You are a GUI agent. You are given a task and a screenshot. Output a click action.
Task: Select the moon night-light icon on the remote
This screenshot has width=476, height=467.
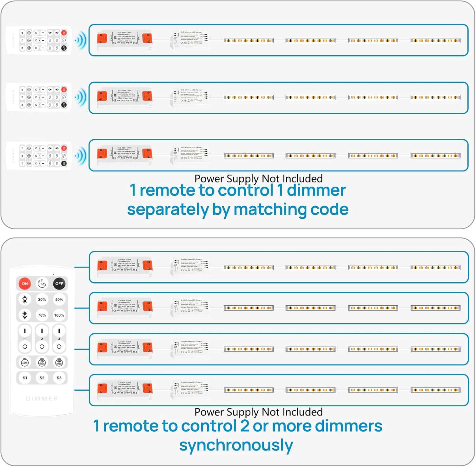42,284
